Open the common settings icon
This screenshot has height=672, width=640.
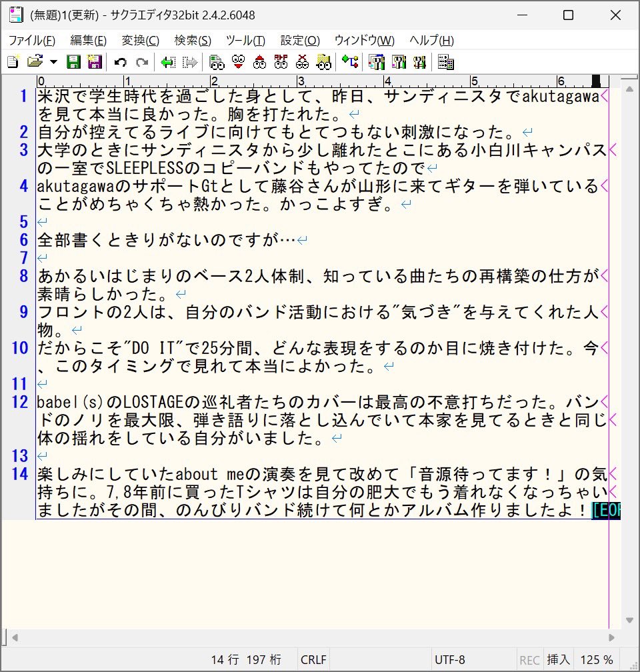pyautogui.click(x=419, y=62)
